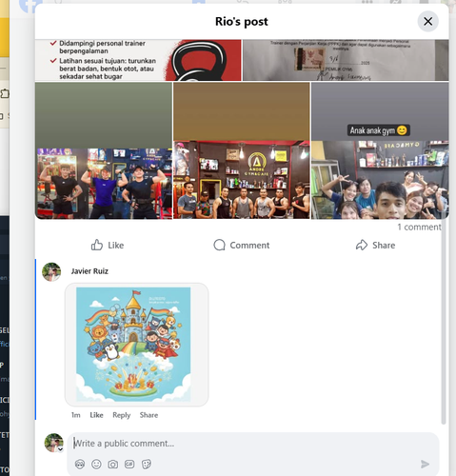Open the kettlebell personal trainer poster image
Screen dimensions: 456x476
tap(138, 60)
